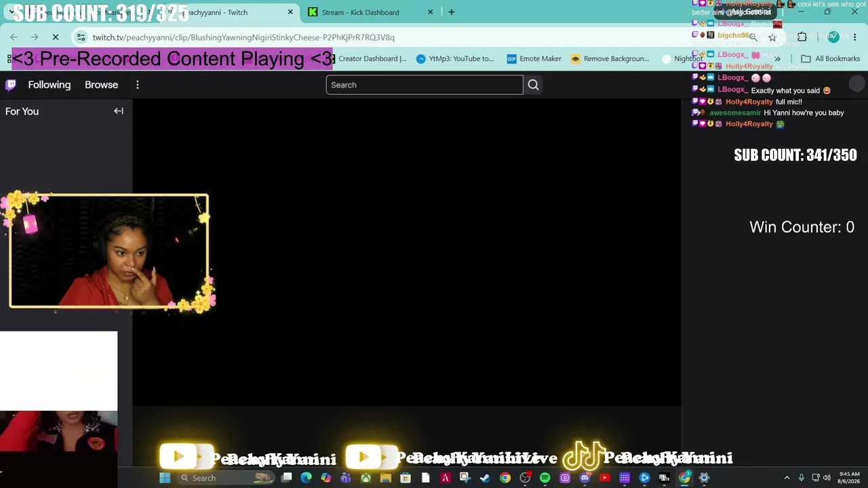Open the Emote Maker bookmark
The width and height of the screenshot is (868, 488).
click(534, 59)
